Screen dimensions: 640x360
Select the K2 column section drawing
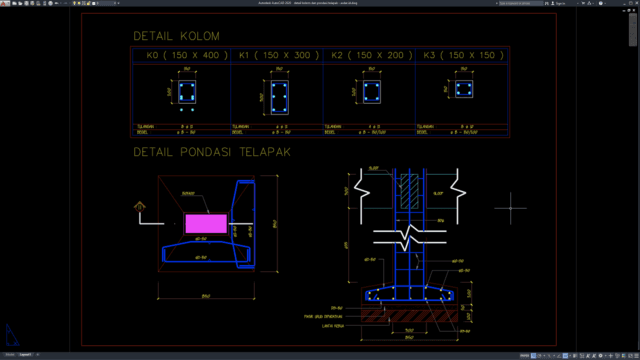click(372, 92)
